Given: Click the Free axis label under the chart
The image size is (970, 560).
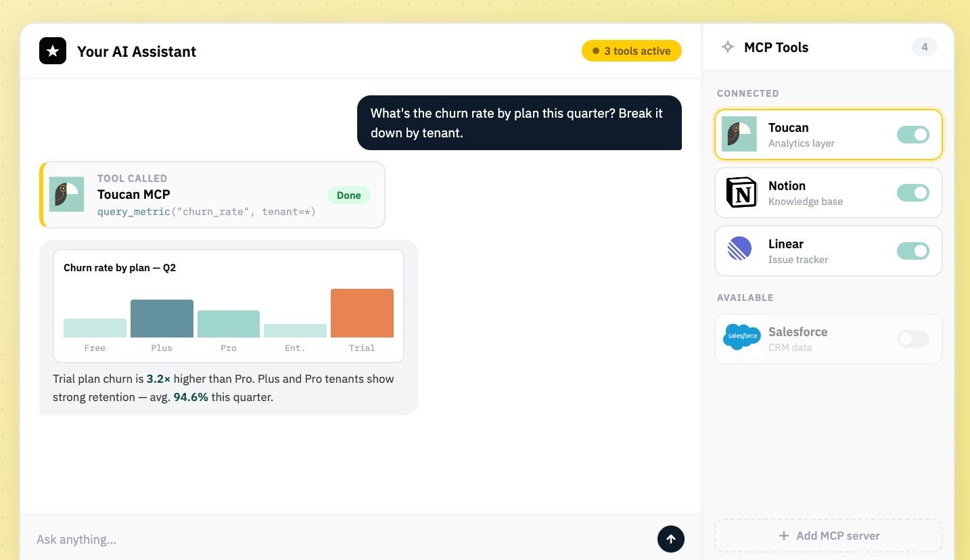Looking at the screenshot, I should (x=95, y=348).
